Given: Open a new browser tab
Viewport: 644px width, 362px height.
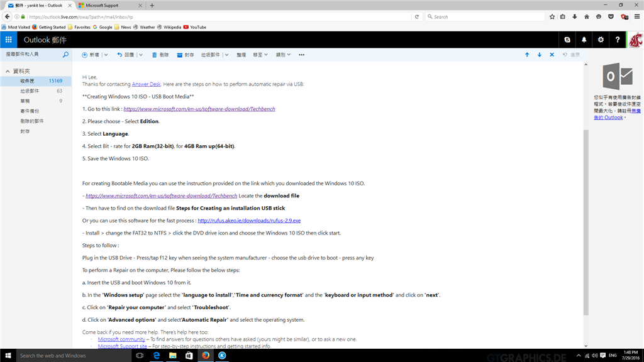Looking at the screenshot, I should point(152,5).
